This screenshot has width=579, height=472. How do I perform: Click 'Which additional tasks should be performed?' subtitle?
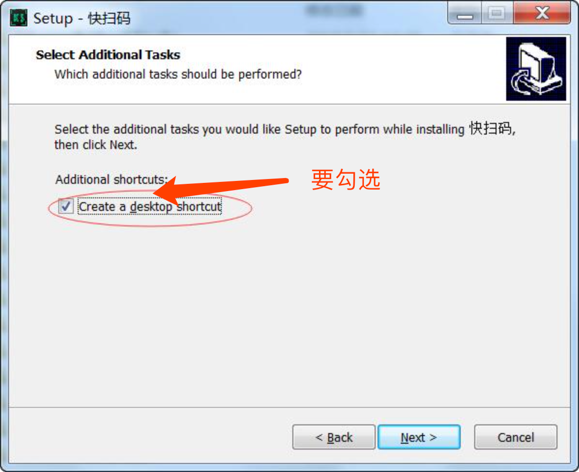pos(178,74)
